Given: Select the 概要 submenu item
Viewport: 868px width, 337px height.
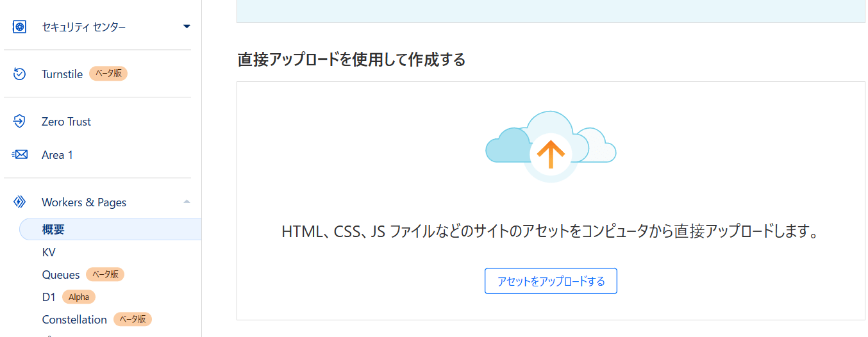Looking at the screenshot, I should pos(53,229).
